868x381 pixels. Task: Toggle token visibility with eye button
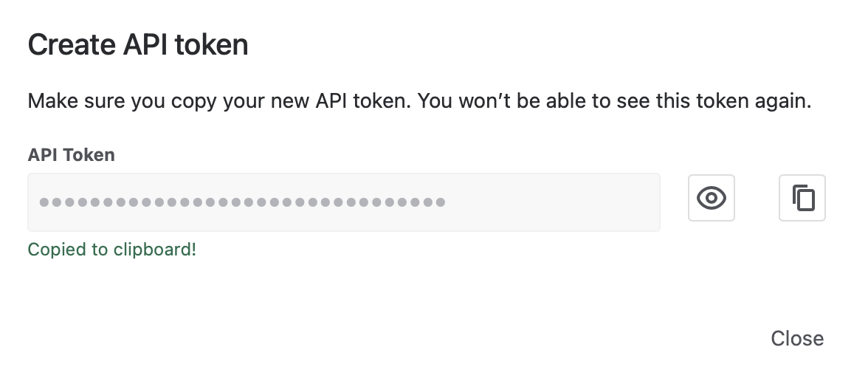(x=712, y=198)
